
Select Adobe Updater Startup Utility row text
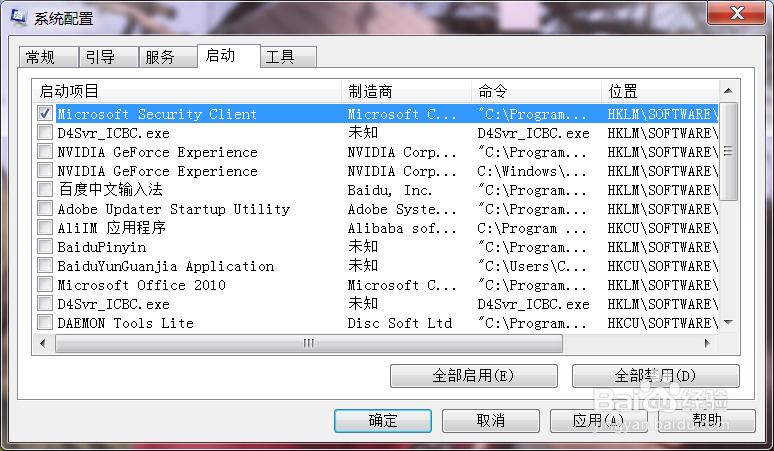174,209
